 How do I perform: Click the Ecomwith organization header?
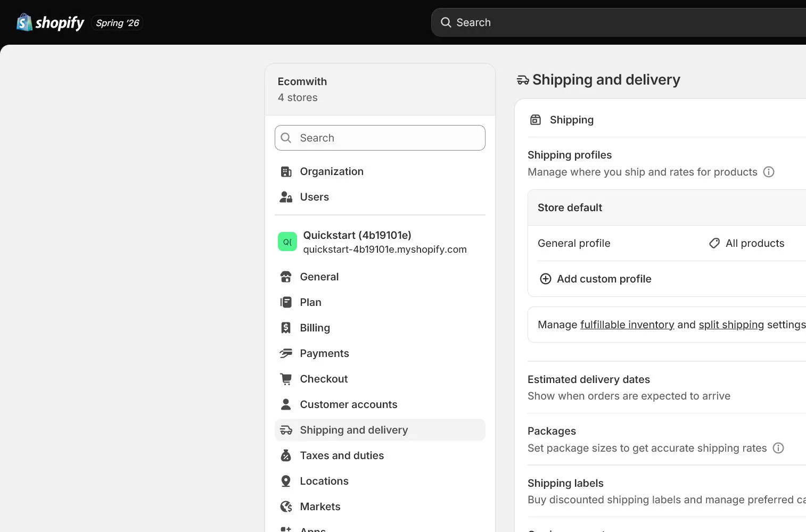pos(380,89)
